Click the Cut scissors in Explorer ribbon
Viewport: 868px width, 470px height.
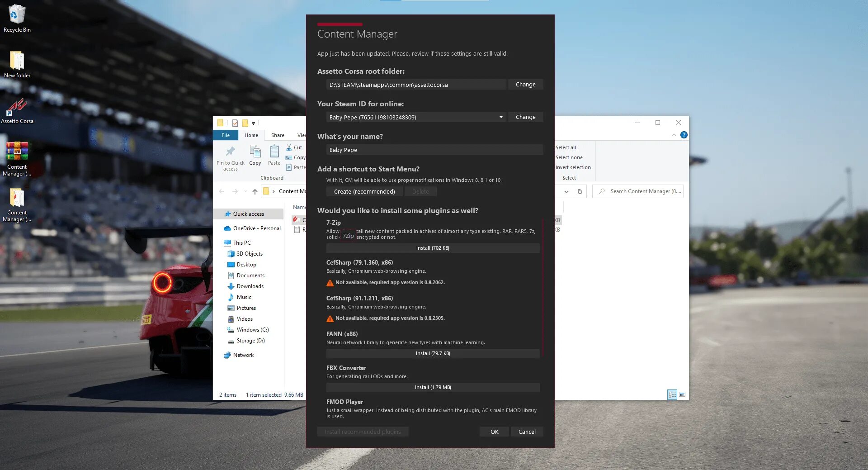tap(294, 147)
